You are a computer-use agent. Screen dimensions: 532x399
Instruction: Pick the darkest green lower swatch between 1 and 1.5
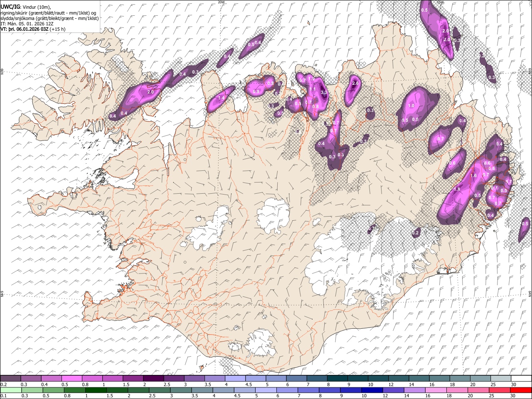click(x=96, y=390)
